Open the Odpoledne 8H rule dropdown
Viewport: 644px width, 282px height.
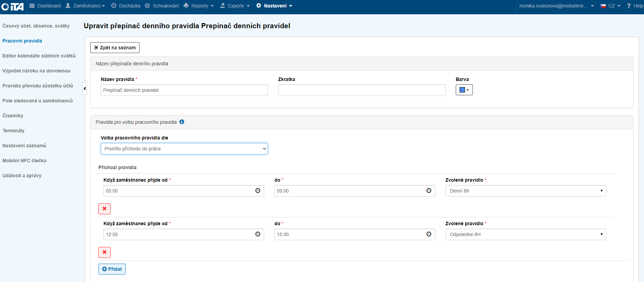tap(526, 234)
